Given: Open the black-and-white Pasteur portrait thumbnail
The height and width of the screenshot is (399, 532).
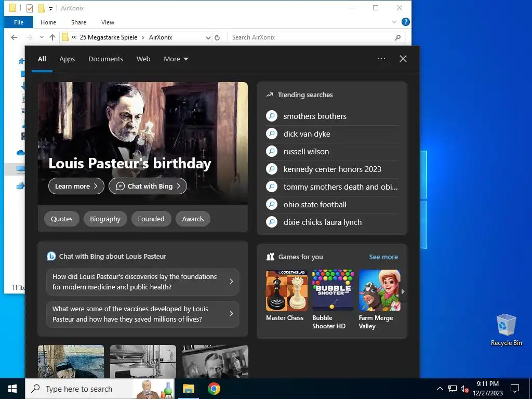Looking at the screenshot, I should click(x=215, y=362).
